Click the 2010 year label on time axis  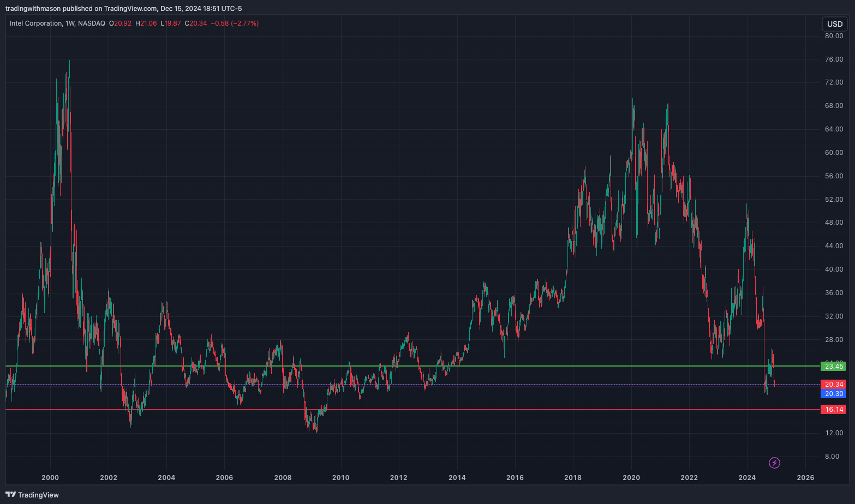[x=341, y=478]
